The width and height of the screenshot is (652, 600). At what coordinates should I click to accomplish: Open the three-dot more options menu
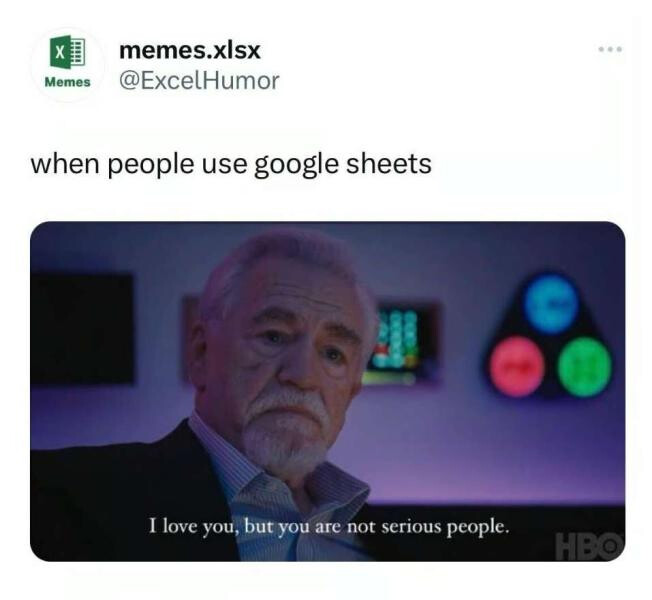pyautogui.click(x=610, y=49)
